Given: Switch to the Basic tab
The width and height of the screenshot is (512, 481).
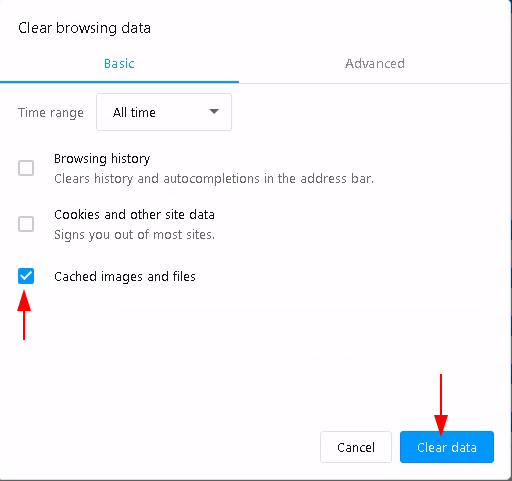Looking at the screenshot, I should point(119,63).
